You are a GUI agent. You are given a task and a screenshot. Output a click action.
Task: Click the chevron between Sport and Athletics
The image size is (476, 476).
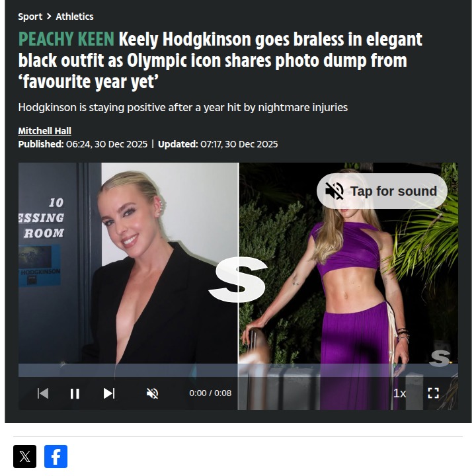point(49,17)
